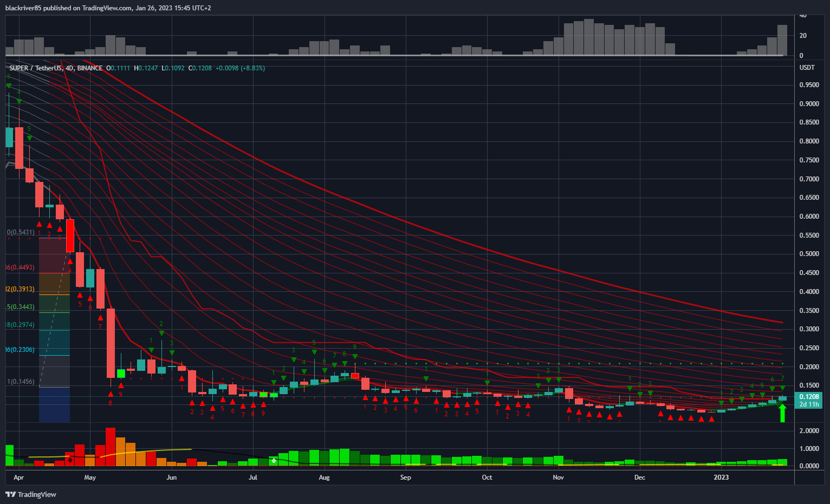The height and width of the screenshot is (504, 830).
Task: Click the Oct label on time axis
Action: pyautogui.click(x=487, y=477)
